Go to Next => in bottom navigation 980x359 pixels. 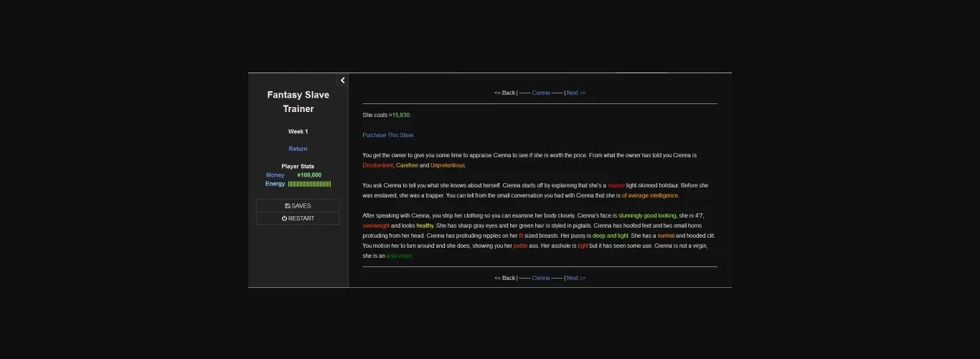pos(576,278)
